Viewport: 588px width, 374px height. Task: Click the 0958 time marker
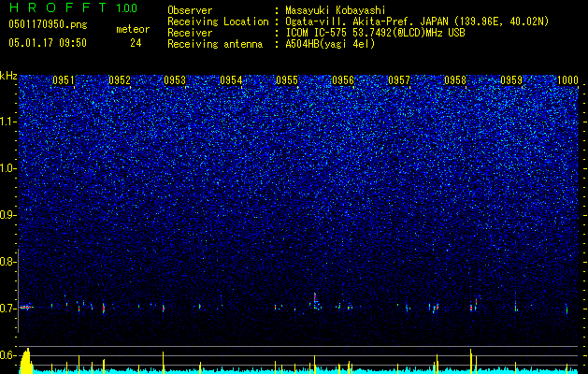(455, 80)
